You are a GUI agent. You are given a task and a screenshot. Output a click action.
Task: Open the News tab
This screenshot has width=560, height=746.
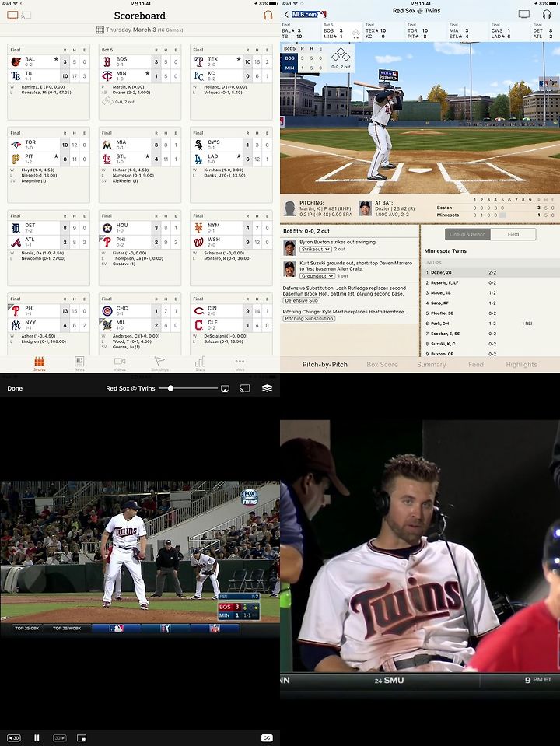pos(79,364)
